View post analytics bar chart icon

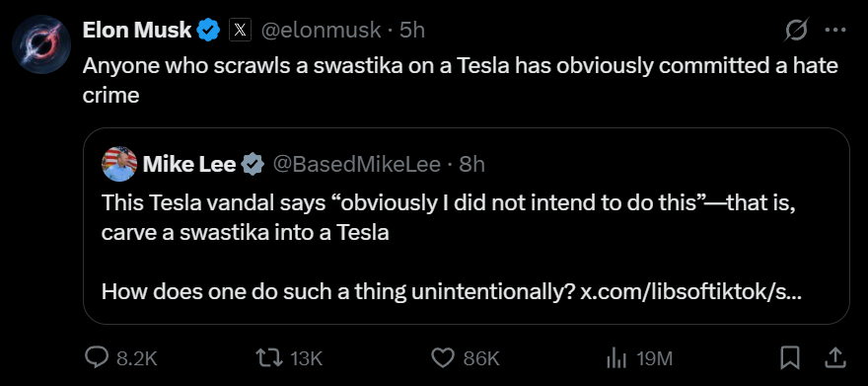coord(616,358)
